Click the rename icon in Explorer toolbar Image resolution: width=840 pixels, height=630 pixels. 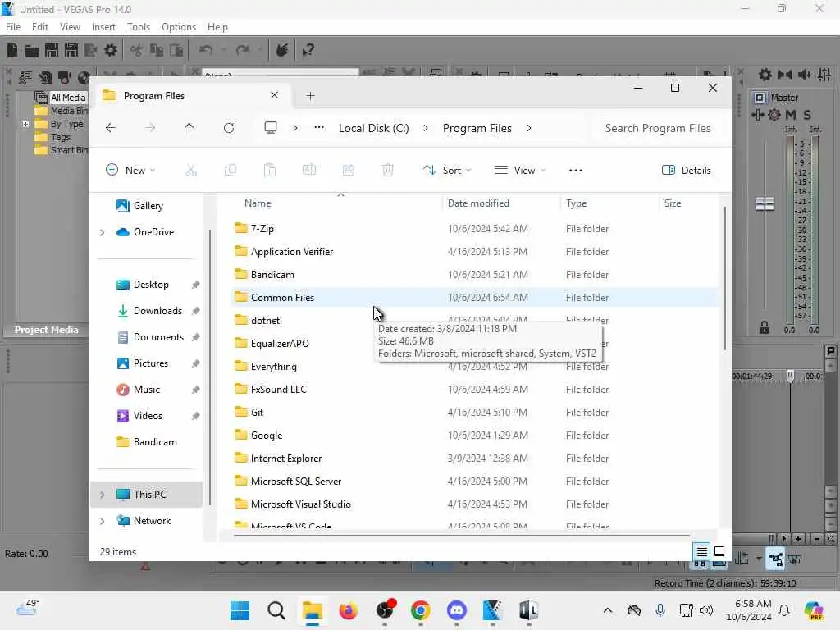pos(309,171)
